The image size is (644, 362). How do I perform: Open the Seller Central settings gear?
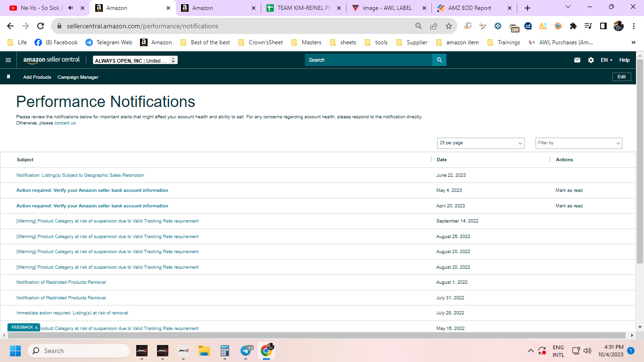coord(591,60)
